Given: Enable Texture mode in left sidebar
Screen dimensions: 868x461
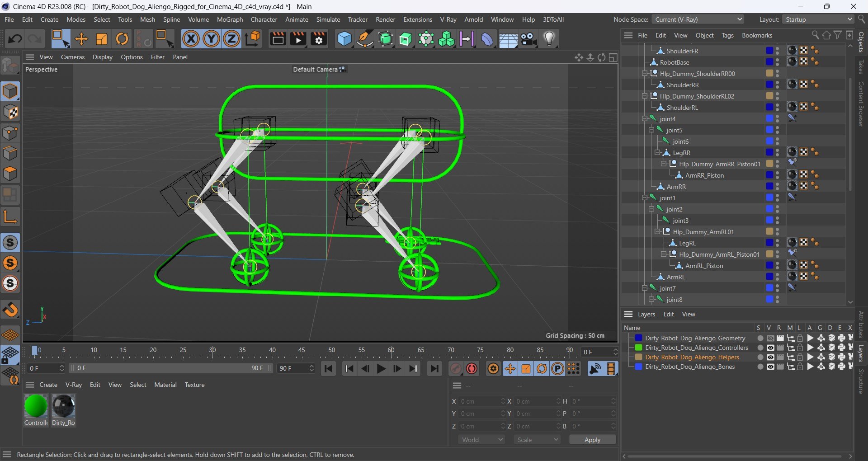Looking at the screenshot, I should pyautogui.click(x=10, y=112).
